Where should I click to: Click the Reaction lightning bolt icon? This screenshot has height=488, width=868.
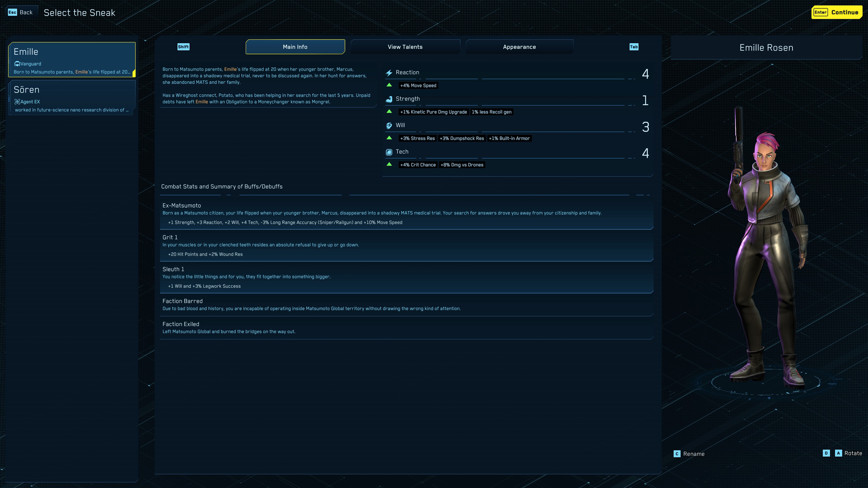point(389,73)
